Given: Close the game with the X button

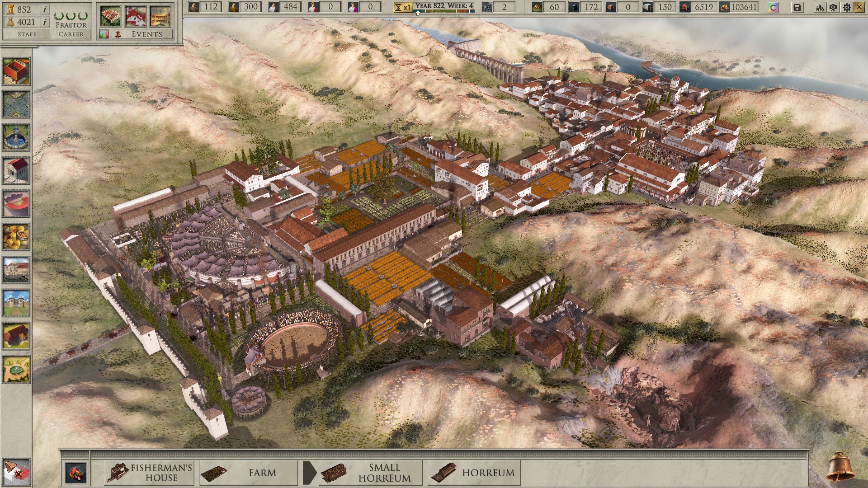Looking at the screenshot, I should [859, 7].
